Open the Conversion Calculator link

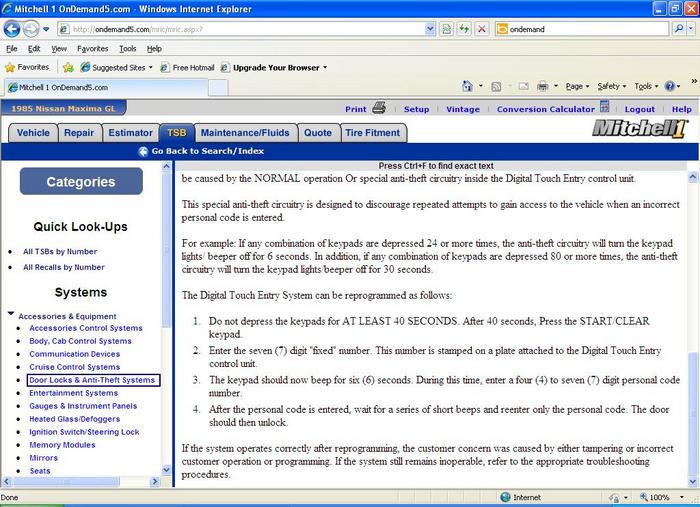(546, 109)
